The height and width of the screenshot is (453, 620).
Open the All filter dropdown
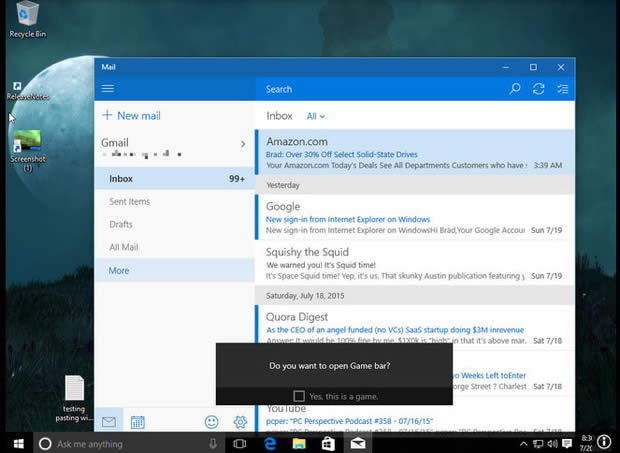coord(316,116)
